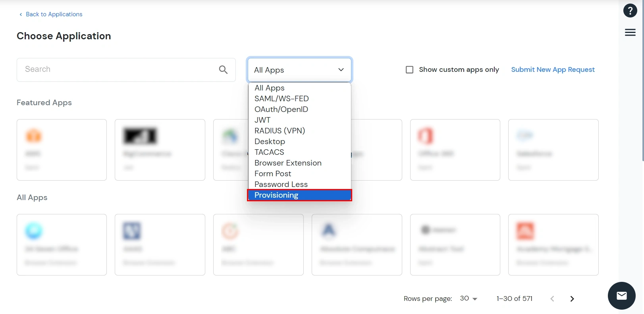
Task: Select Desktop option
Action: coord(299,141)
